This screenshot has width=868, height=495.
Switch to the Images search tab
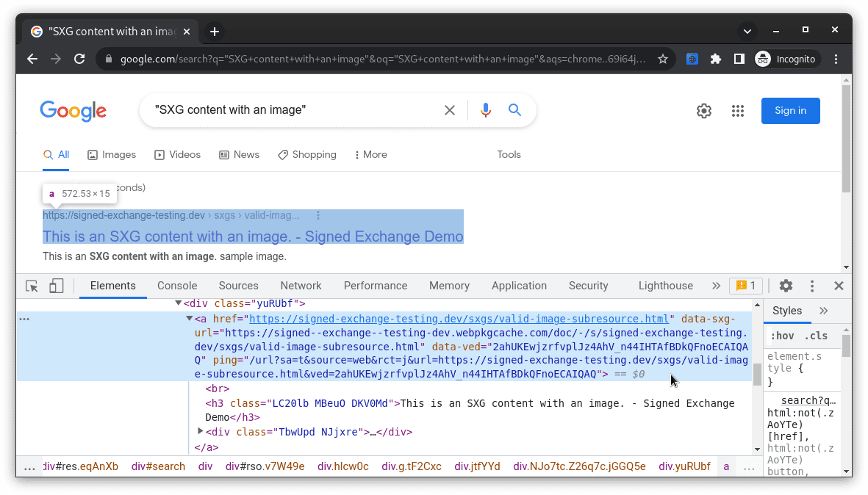click(x=112, y=155)
